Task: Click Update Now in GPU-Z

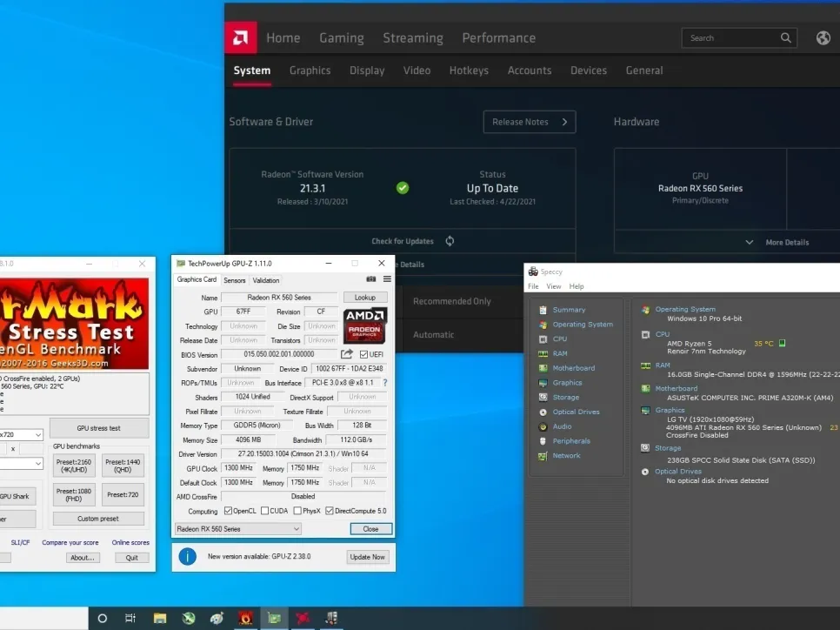Action: point(367,557)
